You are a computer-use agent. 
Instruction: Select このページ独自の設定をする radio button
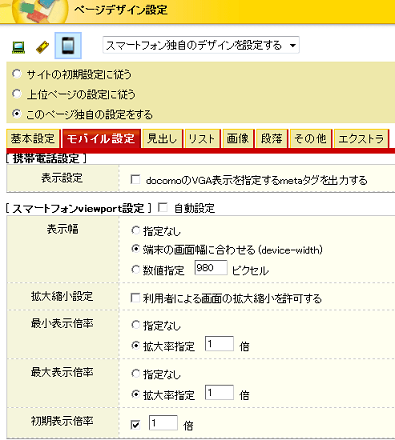[x=17, y=114]
